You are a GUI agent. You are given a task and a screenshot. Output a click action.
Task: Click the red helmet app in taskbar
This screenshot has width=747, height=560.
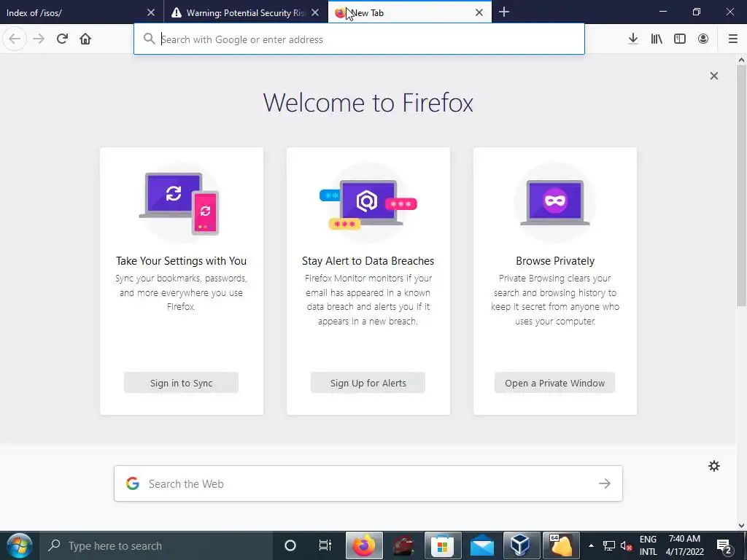coord(403,545)
